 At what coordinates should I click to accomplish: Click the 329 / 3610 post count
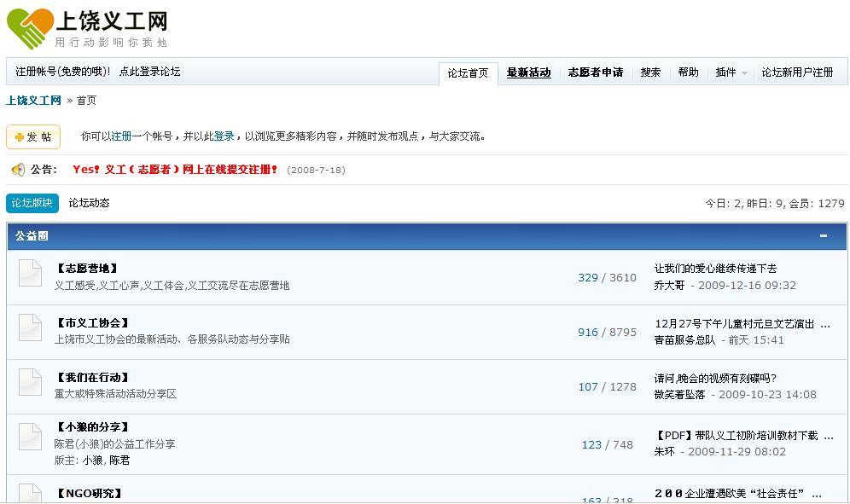[607, 277]
